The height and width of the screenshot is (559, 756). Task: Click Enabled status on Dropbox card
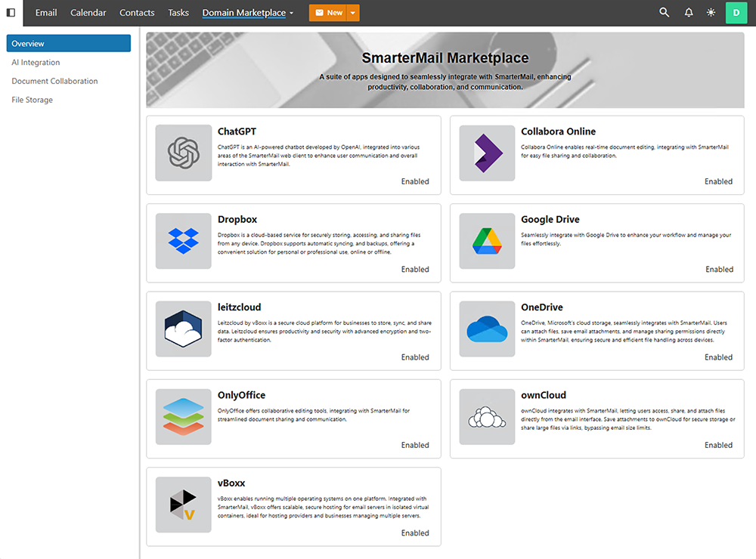415,270
